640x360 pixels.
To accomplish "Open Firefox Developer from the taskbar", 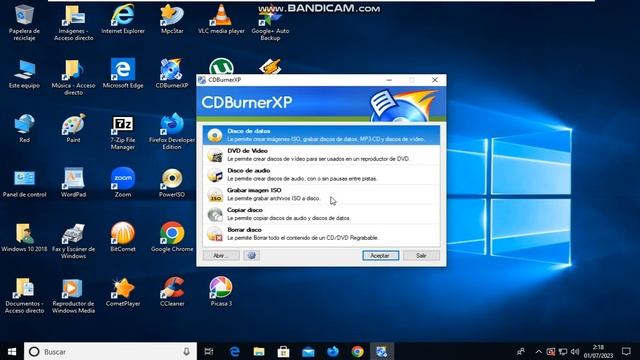I will click(x=333, y=351).
